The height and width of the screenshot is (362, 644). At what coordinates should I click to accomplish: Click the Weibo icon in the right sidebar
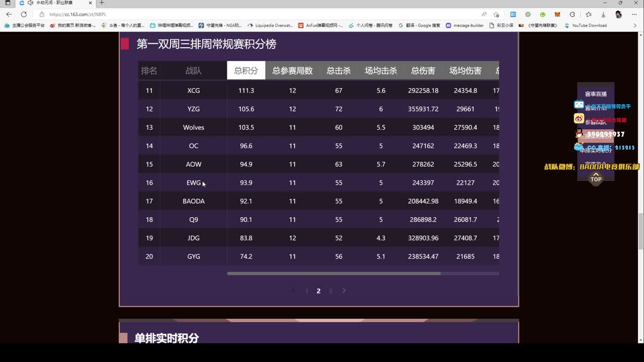(x=579, y=119)
